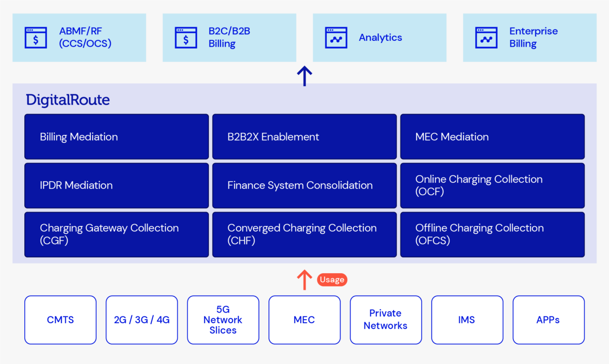
Task: Click the orange Usage badge
Action: click(x=332, y=279)
